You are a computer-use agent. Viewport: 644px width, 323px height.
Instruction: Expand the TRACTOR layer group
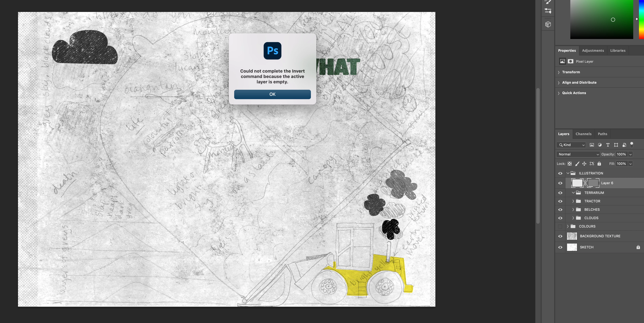tap(573, 201)
